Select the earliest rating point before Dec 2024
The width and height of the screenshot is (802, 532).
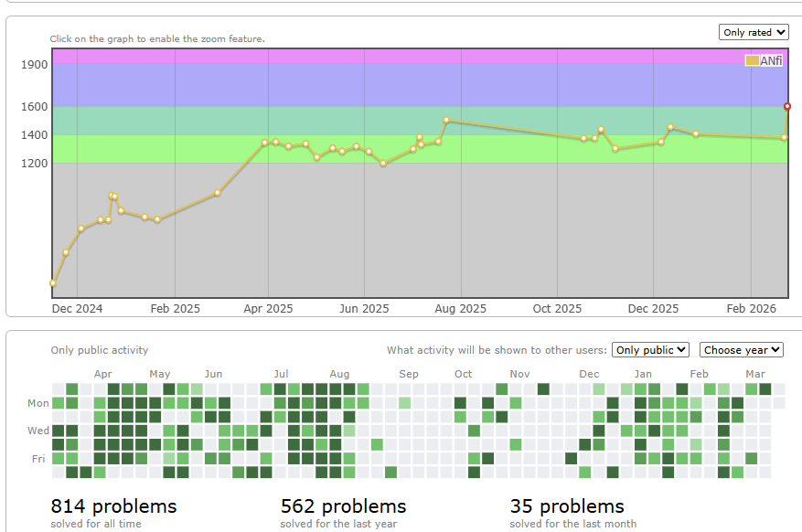coord(53,283)
